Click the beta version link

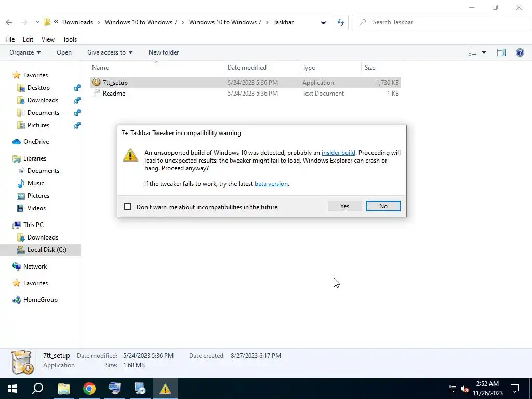[271, 184]
